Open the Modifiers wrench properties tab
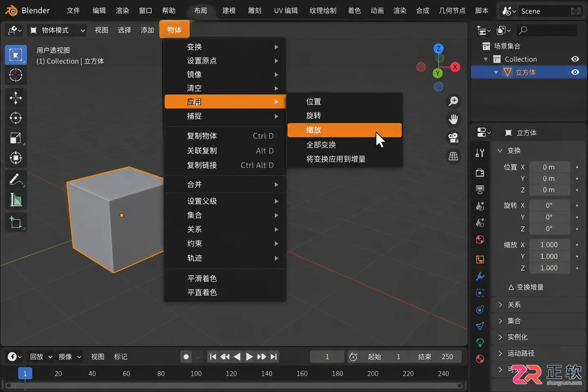The width and height of the screenshot is (588, 392). (480, 276)
